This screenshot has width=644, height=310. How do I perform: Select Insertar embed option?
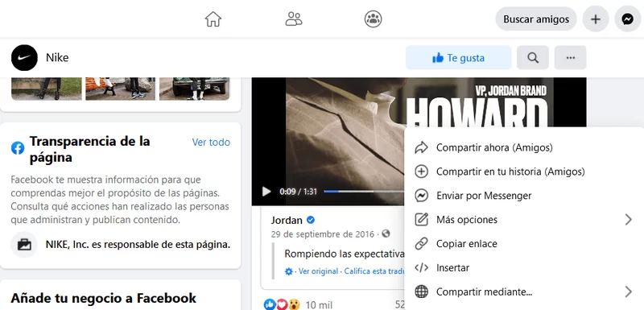(x=524, y=268)
